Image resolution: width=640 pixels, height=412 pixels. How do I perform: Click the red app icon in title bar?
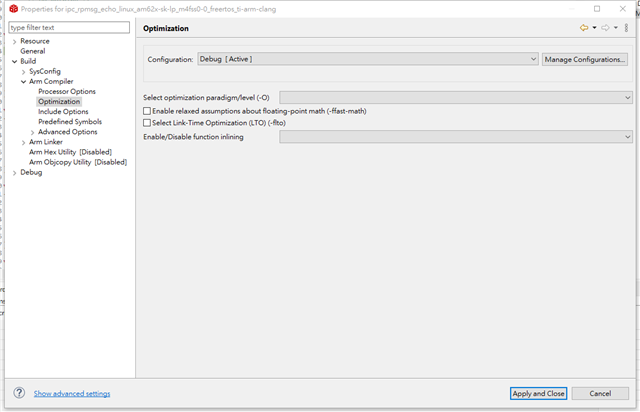13,9
